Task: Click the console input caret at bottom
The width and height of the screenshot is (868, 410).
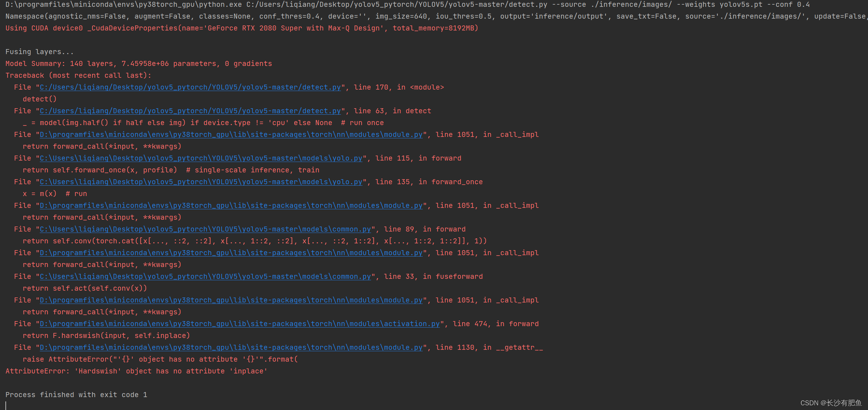Action: tap(6, 405)
